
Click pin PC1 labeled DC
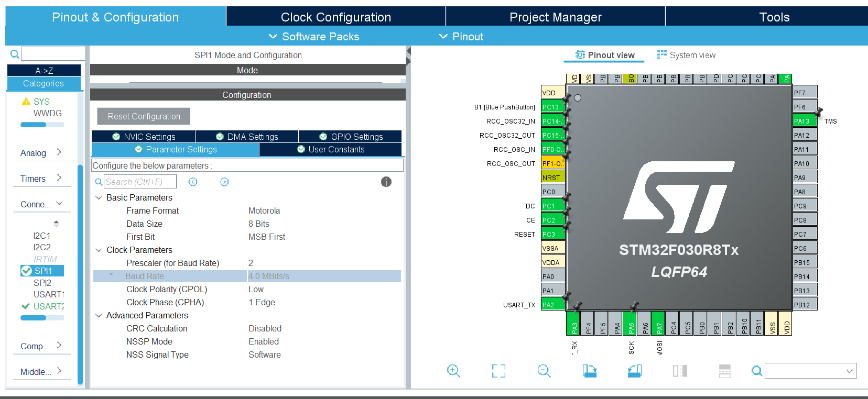pos(553,206)
